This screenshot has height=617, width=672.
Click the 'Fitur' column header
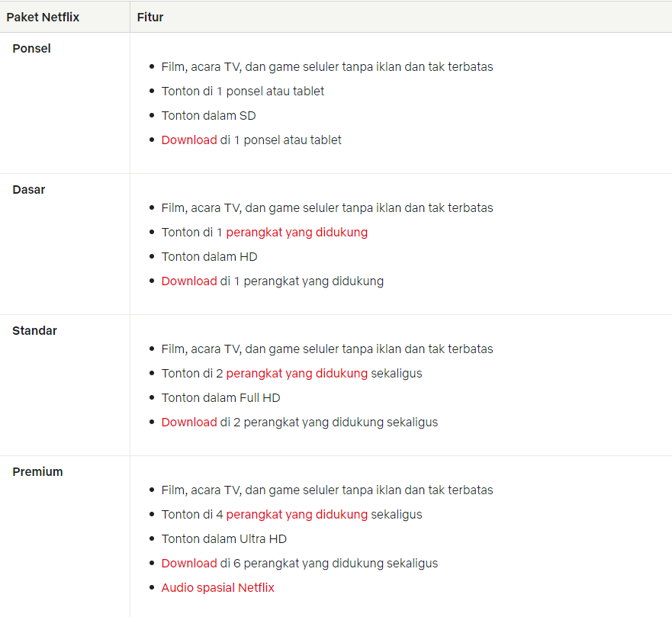pos(150,17)
